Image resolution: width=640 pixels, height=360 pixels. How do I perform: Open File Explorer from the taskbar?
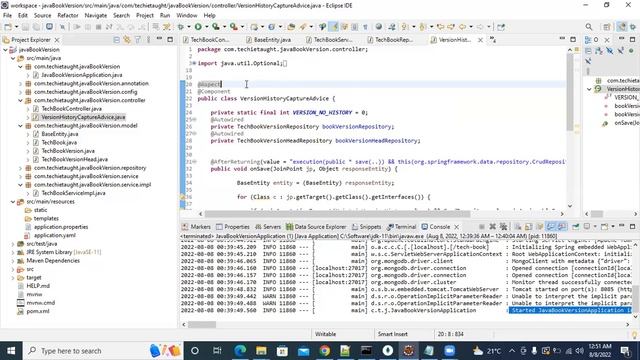pyautogui.click(x=261, y=351)
